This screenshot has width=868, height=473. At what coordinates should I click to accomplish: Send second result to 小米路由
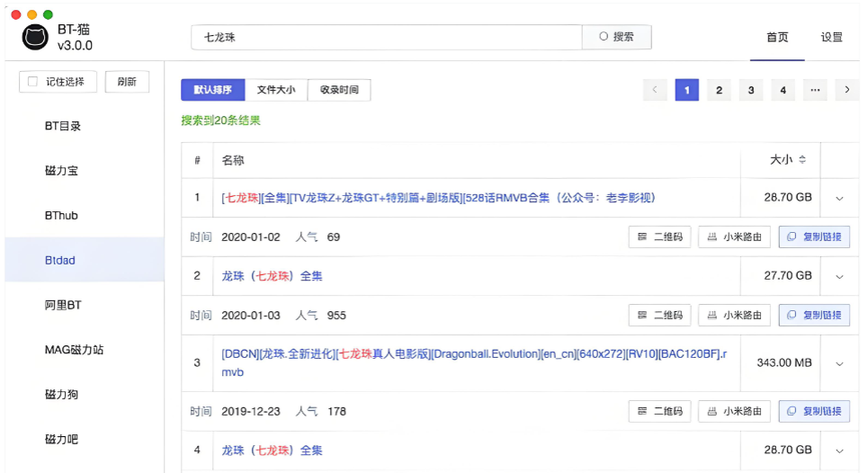pyautogui.click(x=734, y=315)
